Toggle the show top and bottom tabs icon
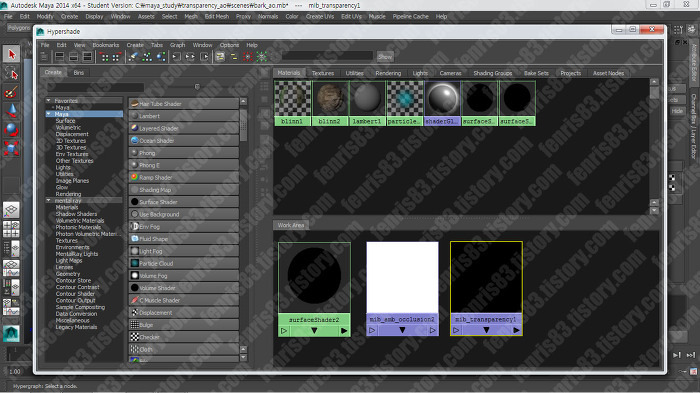Viewport: 700px width, 393px height. tap(88, 57)
